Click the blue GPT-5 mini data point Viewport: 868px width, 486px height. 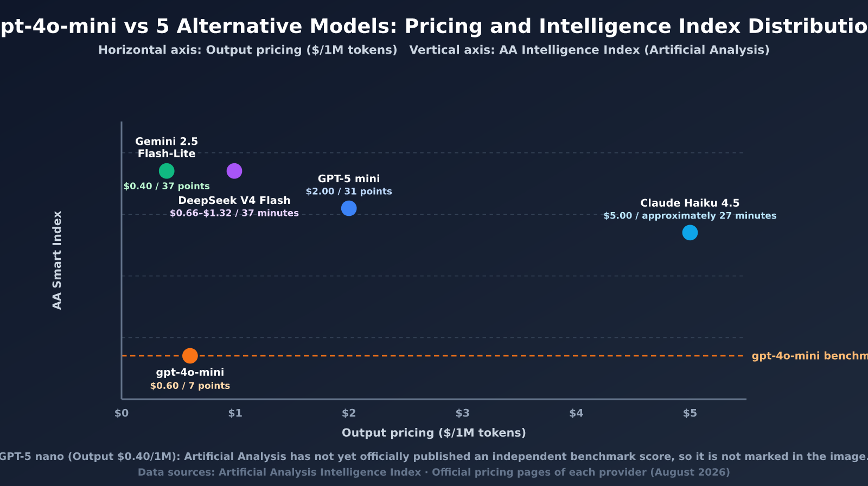[349, 208]
